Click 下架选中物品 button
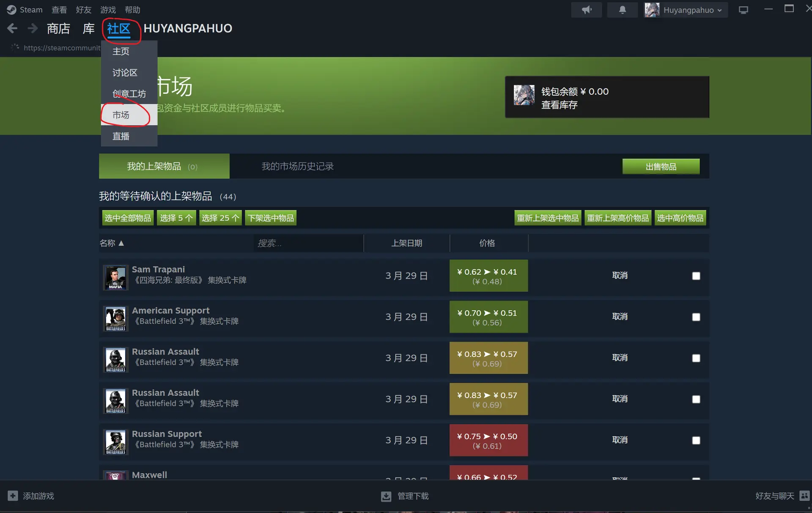The image size is (812, 513). (x=271, y=218)
